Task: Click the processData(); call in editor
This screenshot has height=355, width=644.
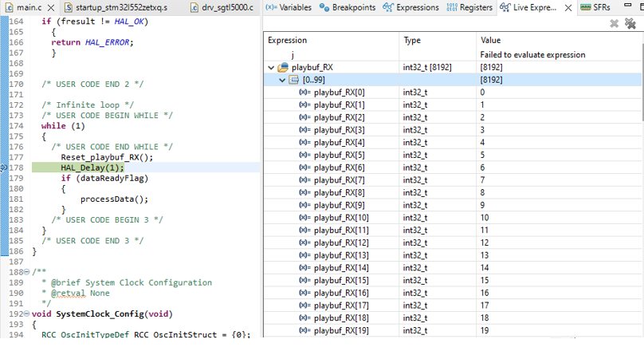Action: 114,199
